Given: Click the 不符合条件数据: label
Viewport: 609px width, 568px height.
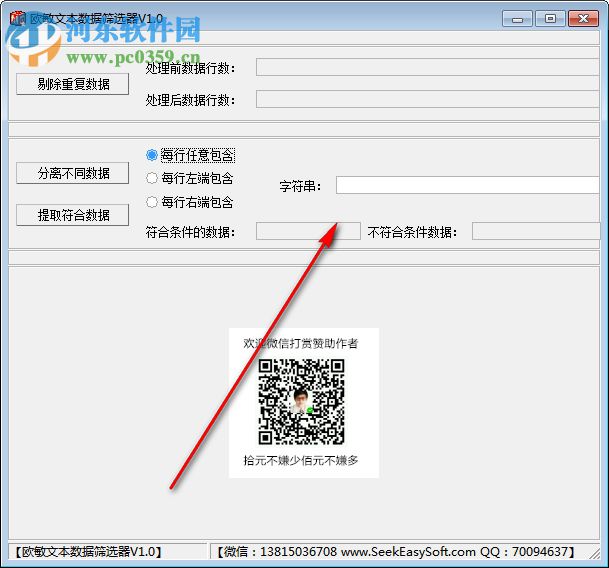Looking at the screenshot, I should click(x=412, y=233).
